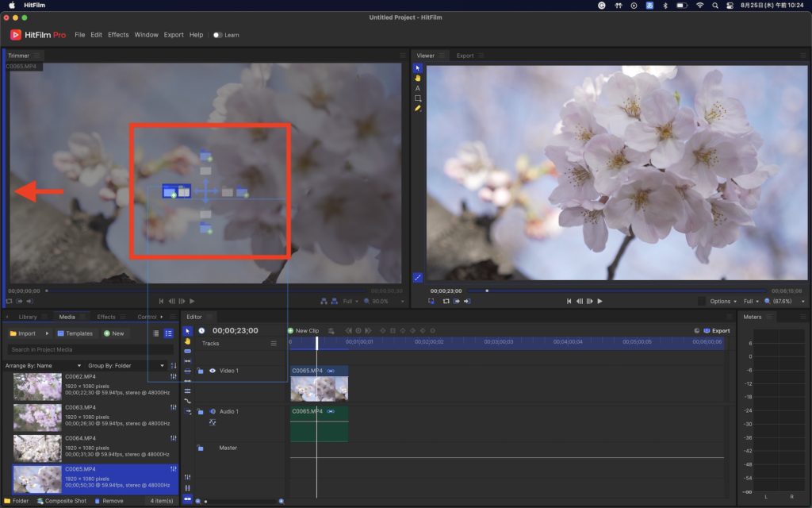Switch to the Export tab
This screenshot has width=812, height=508.
[465, 56]
